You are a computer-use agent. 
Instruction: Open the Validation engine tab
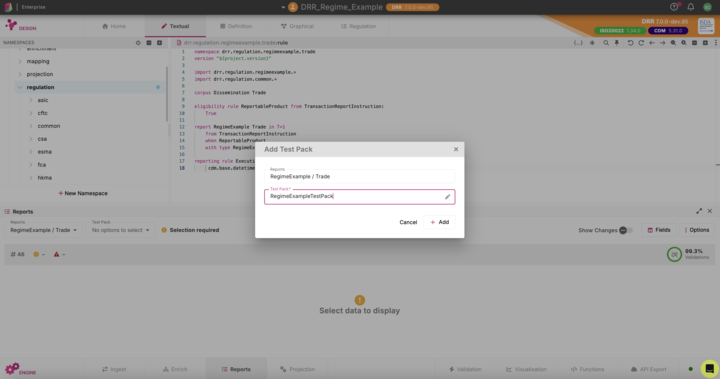pos(465,369)
